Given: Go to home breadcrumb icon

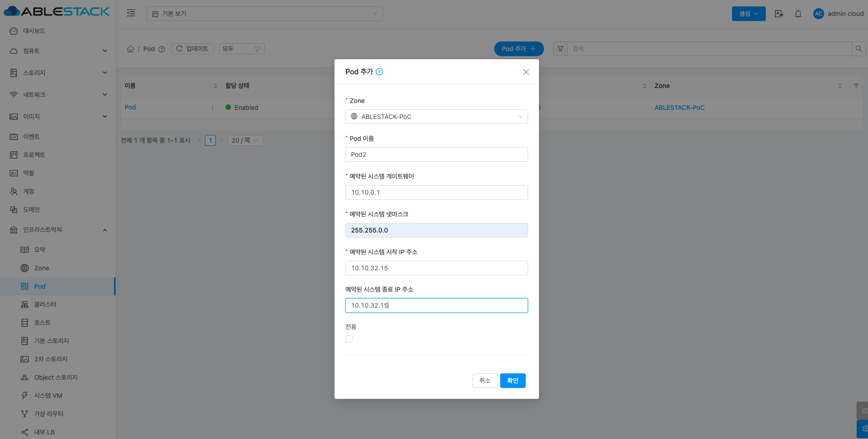Looking at the screenshot, I should click(131, 49).
